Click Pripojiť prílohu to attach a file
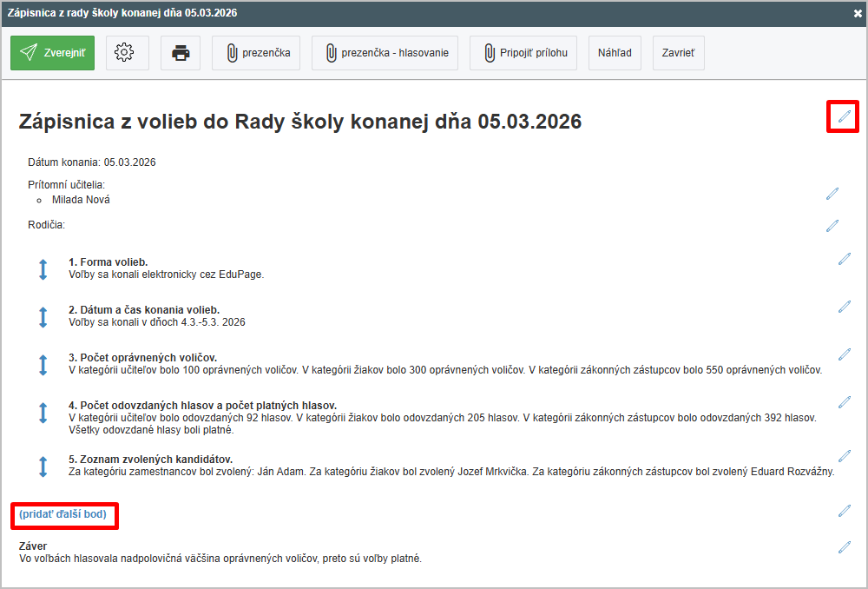Screen dimensions: 868x589 tap(524, 53)
